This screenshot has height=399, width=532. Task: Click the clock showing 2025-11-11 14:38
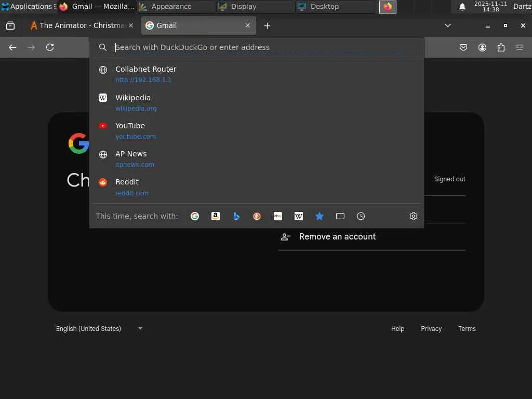[x=490, y=6]
